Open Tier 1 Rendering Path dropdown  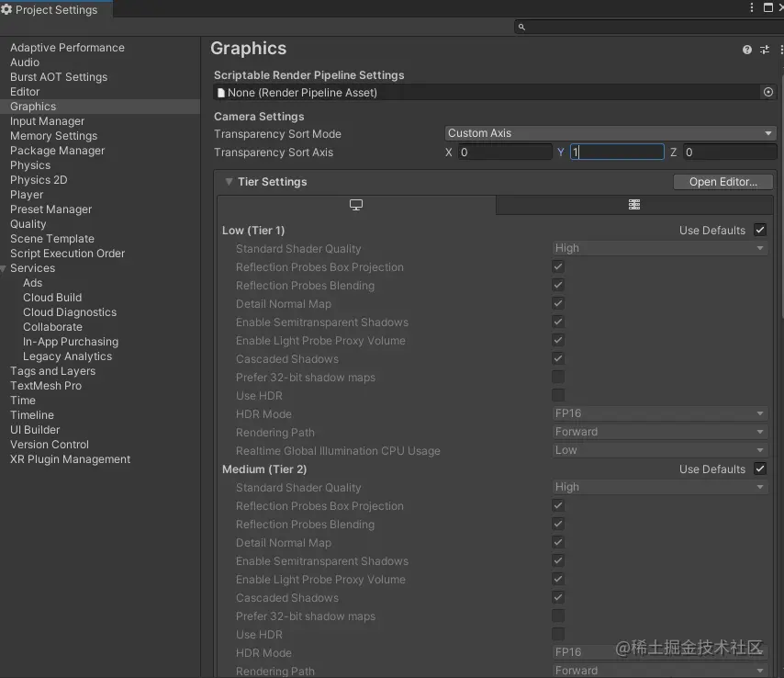pos(659,432)
